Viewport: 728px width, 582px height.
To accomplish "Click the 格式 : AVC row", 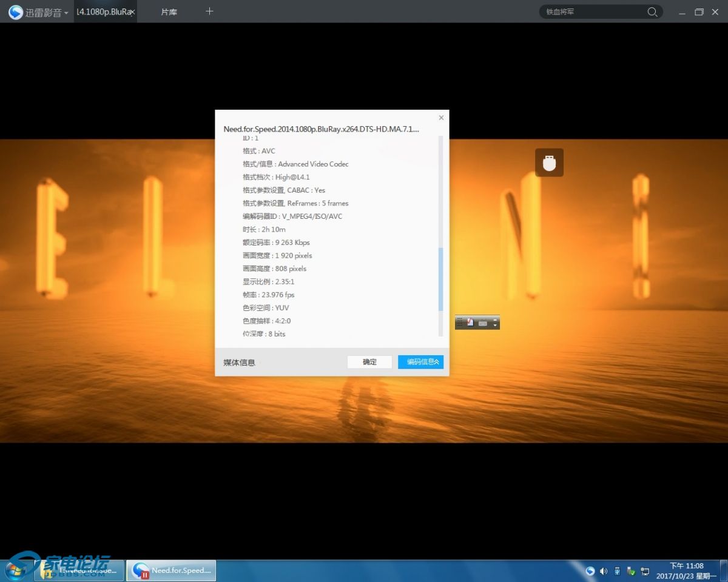I will 259,151.
